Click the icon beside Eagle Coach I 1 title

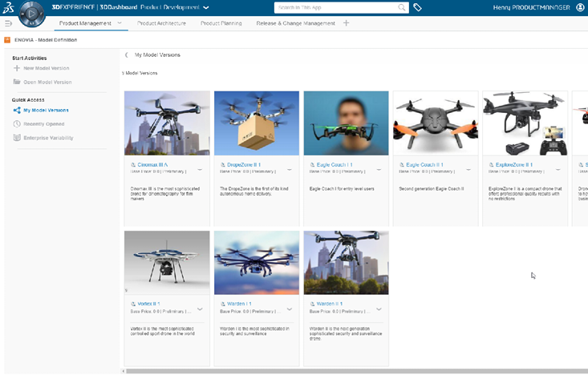tap(312, 165)
